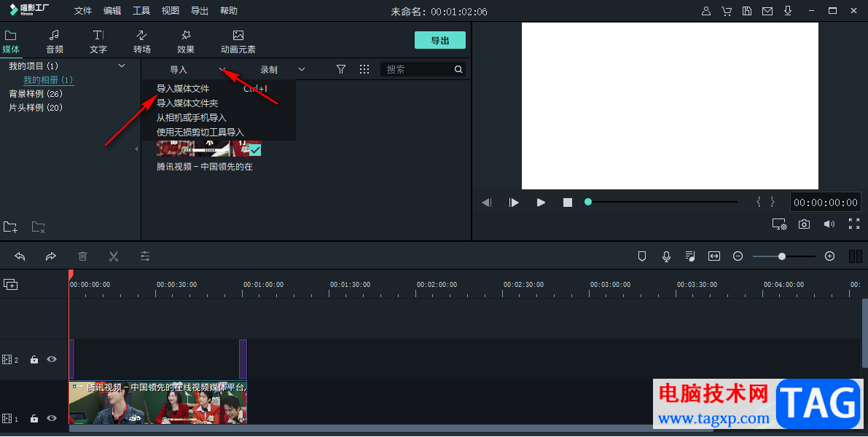Open preview display settings icon
The width and height of the screenshot is (868, 437).
tap(779, 224)
